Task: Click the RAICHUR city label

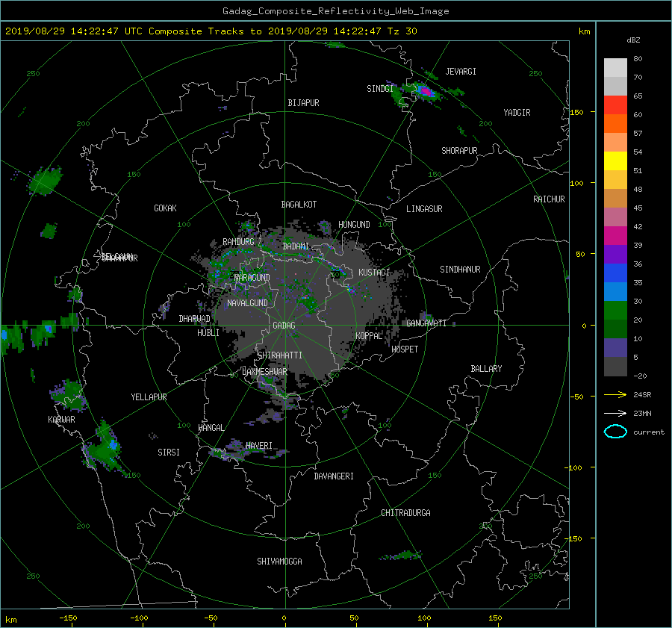Action: [549, 199]
